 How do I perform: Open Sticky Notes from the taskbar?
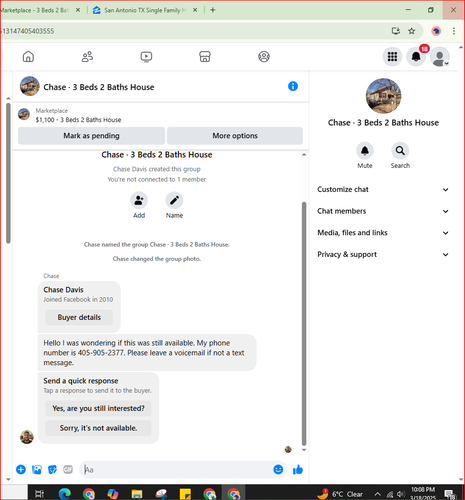click(x=185, y=494)
